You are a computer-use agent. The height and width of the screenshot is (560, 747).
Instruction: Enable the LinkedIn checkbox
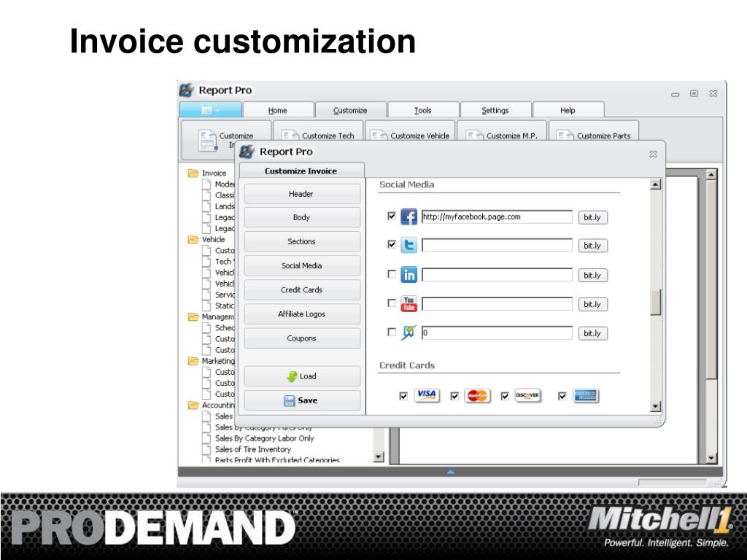pos(392,274)
